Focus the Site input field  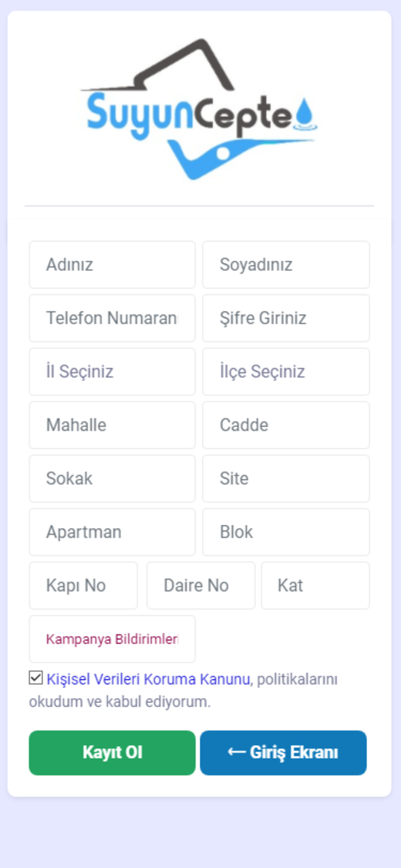pos(286,479)
